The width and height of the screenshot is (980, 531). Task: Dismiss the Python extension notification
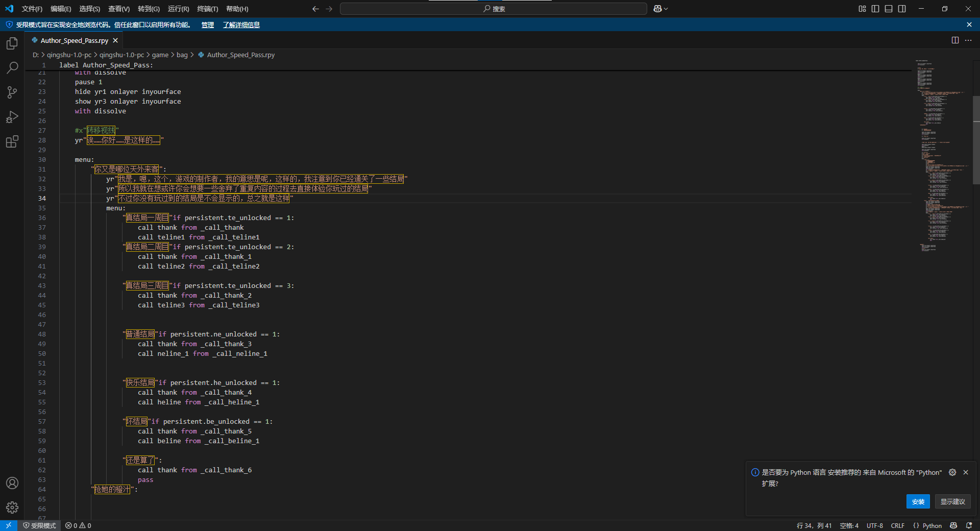tap(966, 472)
